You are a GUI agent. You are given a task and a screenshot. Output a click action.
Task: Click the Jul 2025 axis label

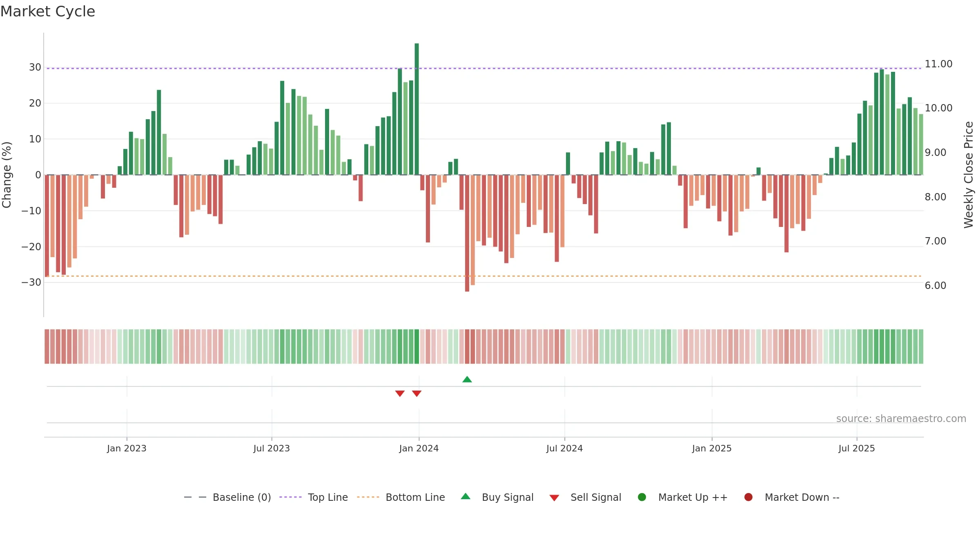[857, 449]
